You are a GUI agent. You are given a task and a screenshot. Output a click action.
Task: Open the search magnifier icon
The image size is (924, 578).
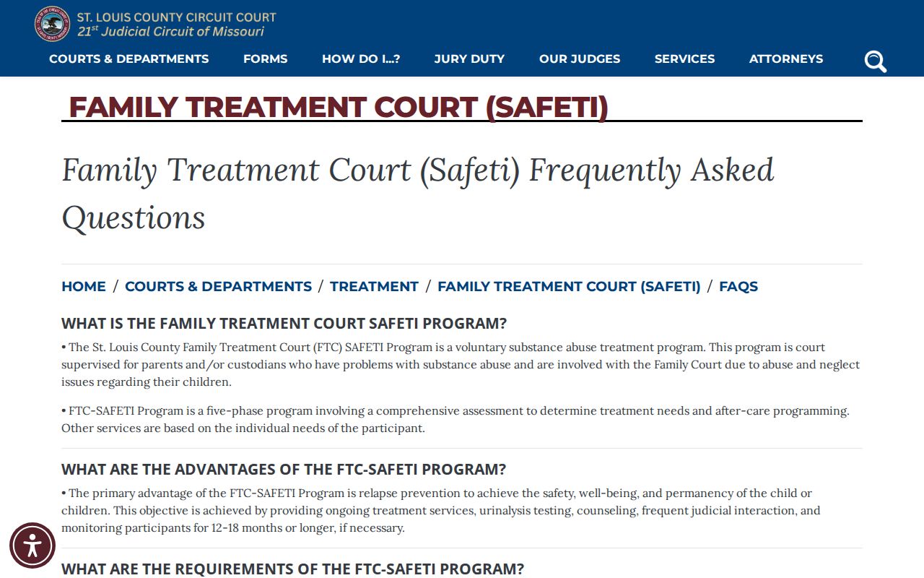pyautogui.click(x=875, y=61)
